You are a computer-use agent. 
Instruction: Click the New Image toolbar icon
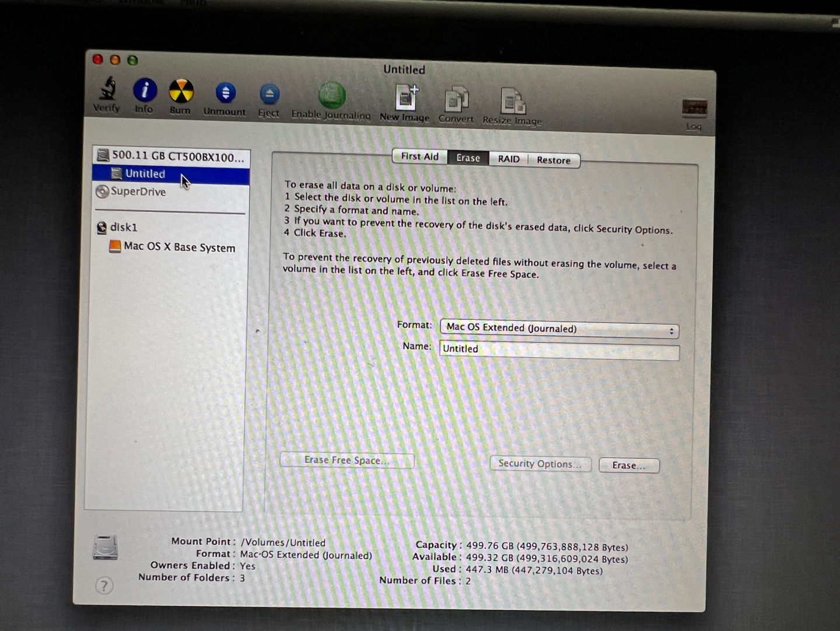407,97
